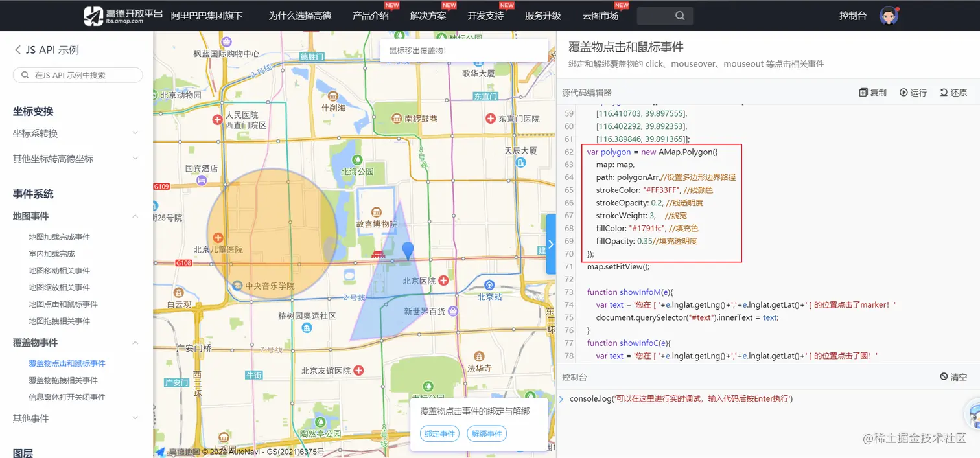The image size is (980, 458).
Task: Open 覆盖物拖拽相关事件 example
Action: pos(64,380)
